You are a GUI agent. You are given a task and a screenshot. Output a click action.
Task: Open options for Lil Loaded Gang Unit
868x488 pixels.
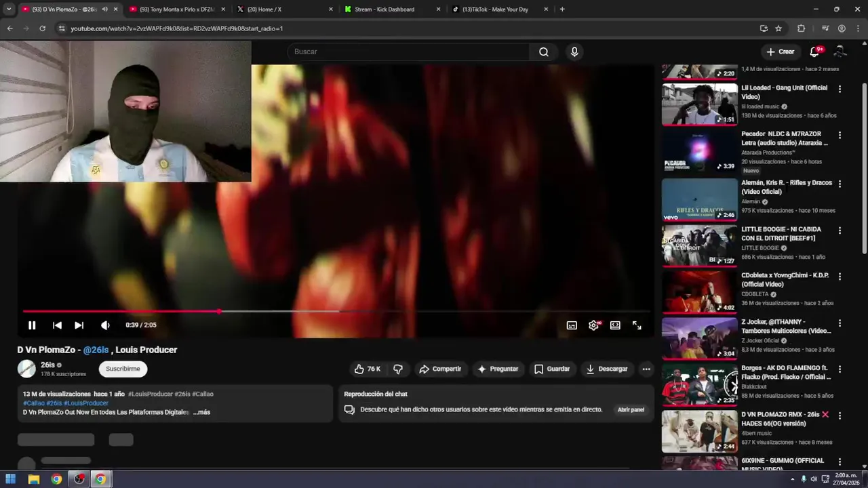tap(840, 89)
